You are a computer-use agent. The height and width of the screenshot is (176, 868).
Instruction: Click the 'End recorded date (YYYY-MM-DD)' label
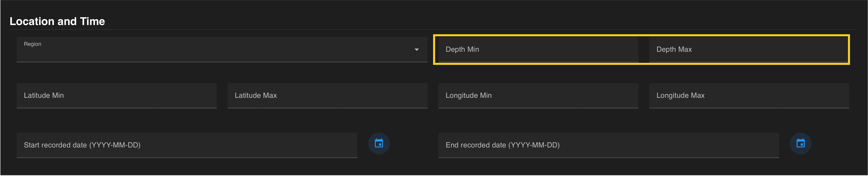[x=502, y=145]
